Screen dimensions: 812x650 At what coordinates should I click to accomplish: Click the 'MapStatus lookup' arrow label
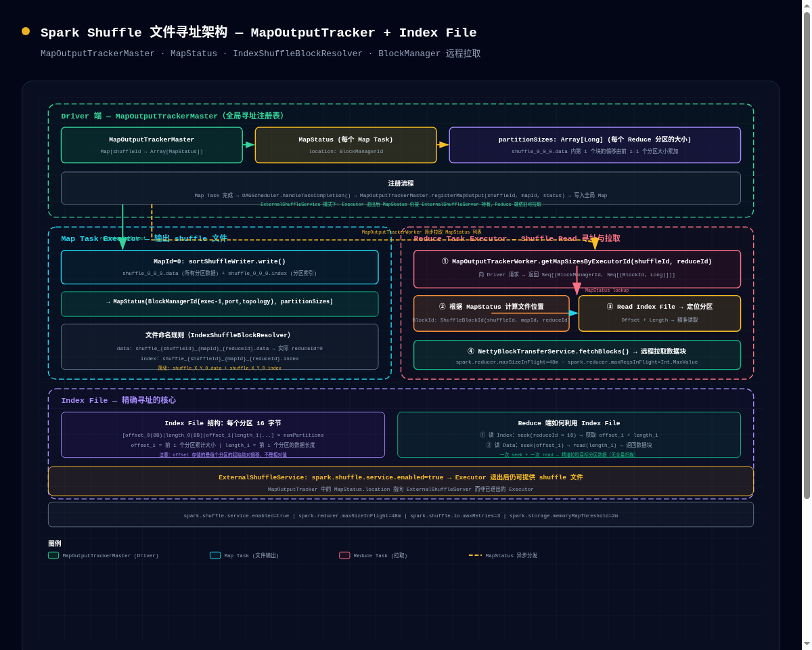coord(607,290)
